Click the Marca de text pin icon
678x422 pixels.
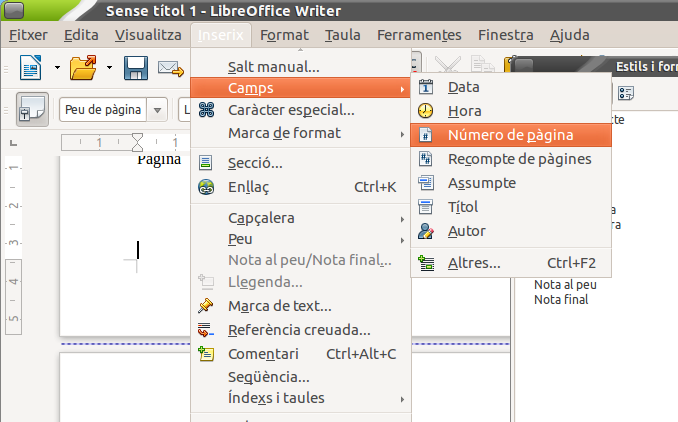point(206,306)
